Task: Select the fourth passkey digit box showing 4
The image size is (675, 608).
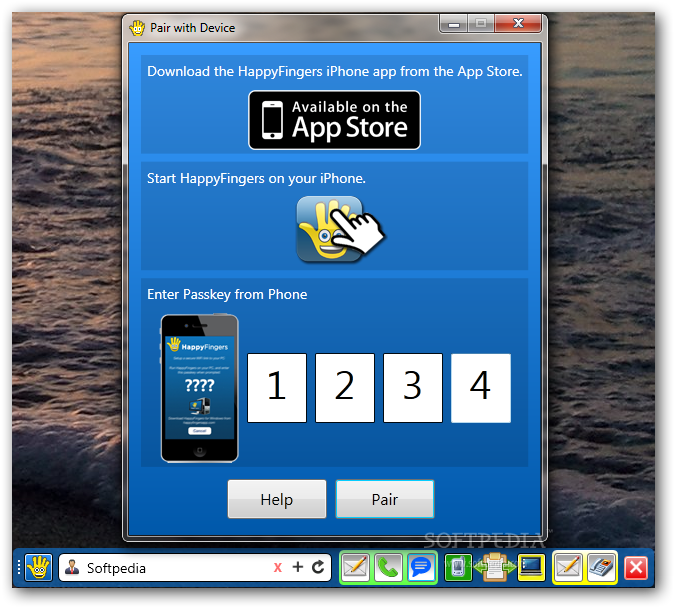Action: coord(481,388)
